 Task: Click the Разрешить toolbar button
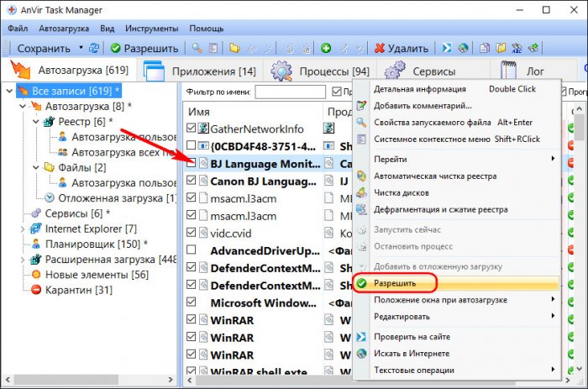(x=144, y=49)
